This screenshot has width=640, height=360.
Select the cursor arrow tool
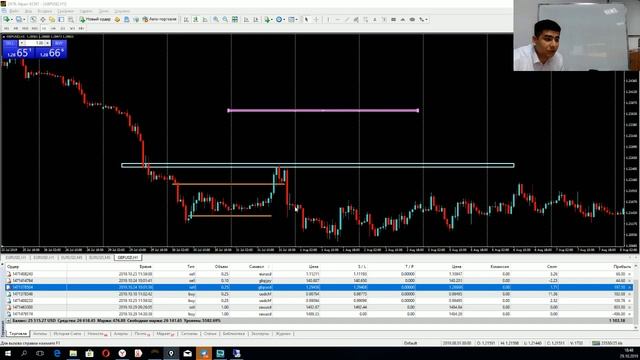tap(306, 19)
